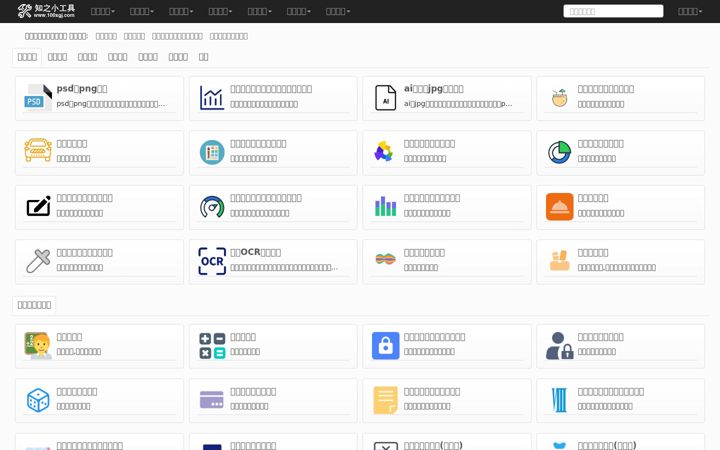
Task: Click the colorful pinwheel icon
Action: 384,152
